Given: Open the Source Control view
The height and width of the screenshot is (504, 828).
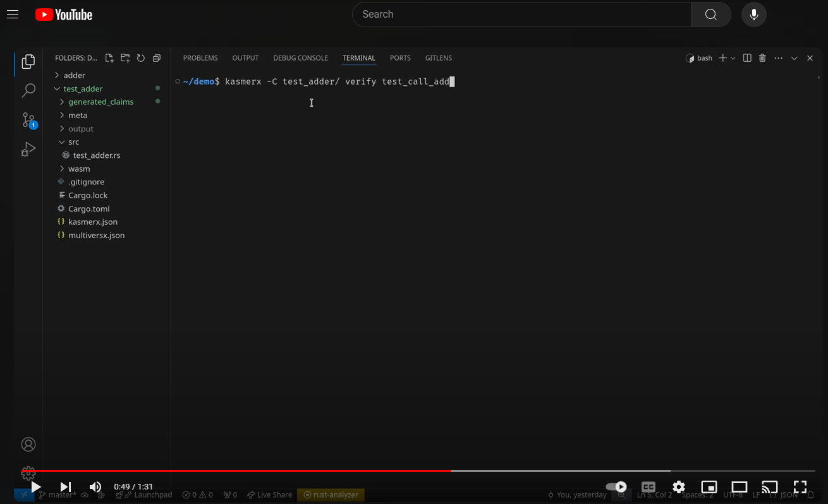Looking at the screenshot, I should click(28, 120).
